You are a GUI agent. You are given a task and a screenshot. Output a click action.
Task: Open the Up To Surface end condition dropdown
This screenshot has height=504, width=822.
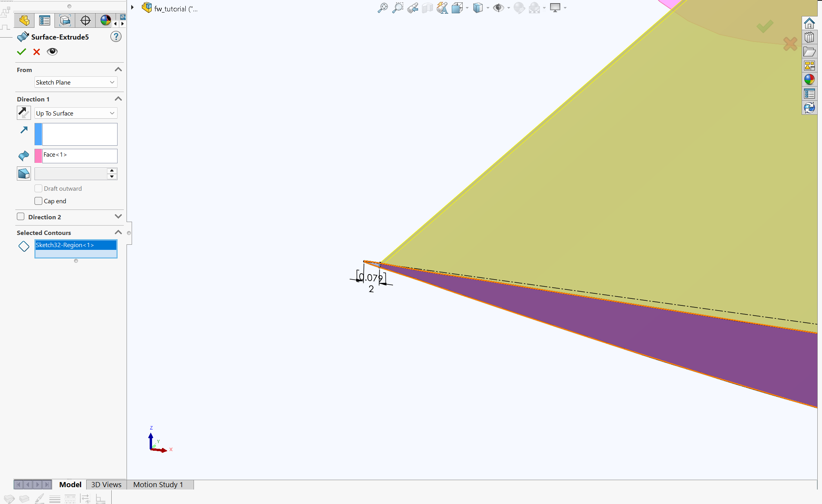click(76, 113)
